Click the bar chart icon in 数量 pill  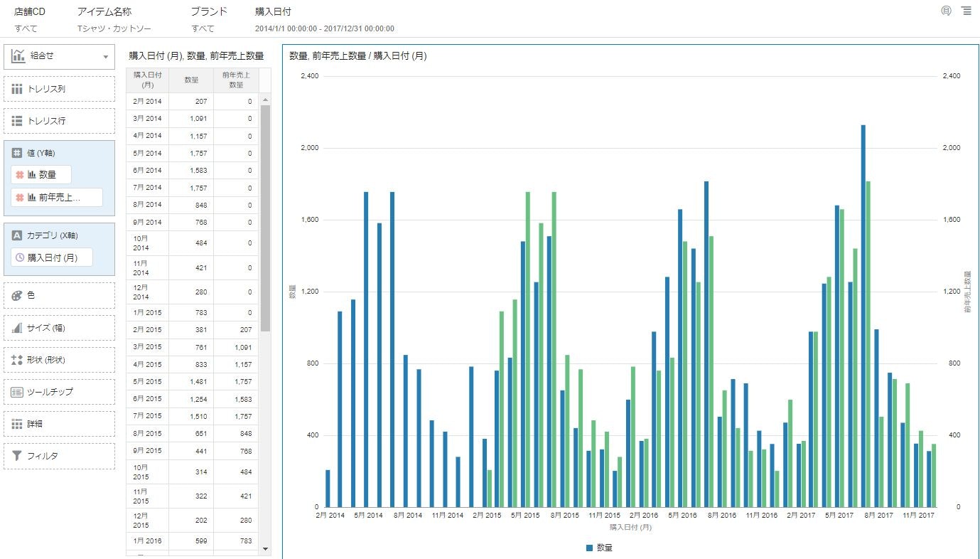coord(32,175)
